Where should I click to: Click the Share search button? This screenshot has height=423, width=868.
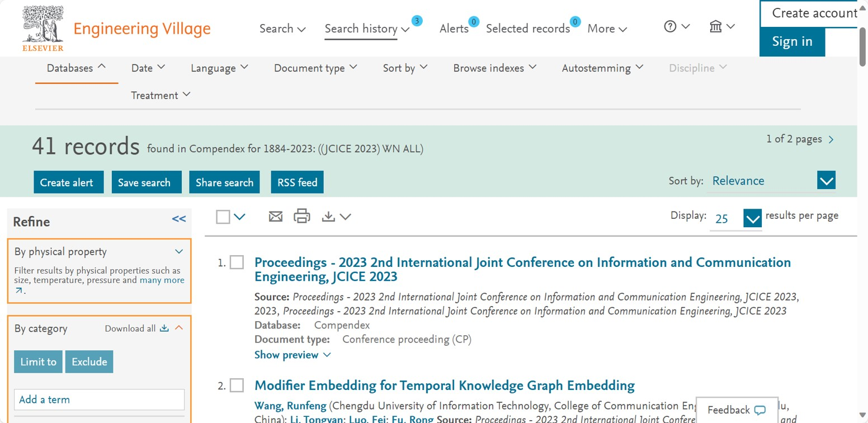point(224,182)
